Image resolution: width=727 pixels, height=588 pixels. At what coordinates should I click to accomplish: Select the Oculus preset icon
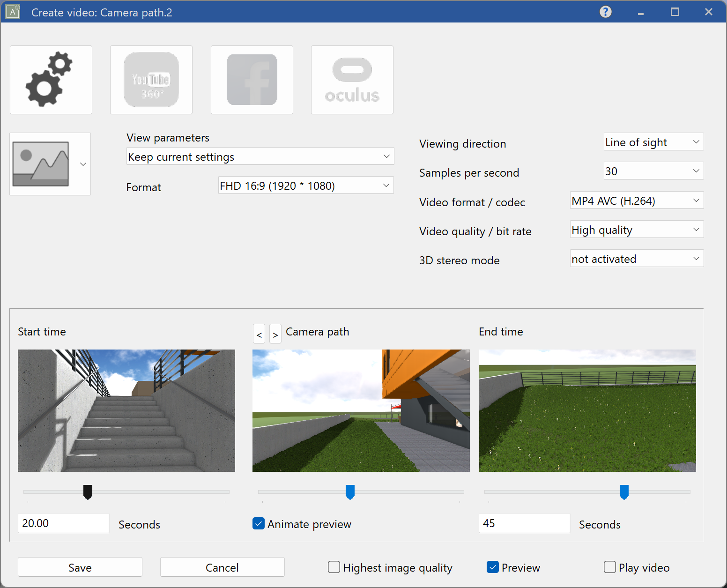coord(352,80)
